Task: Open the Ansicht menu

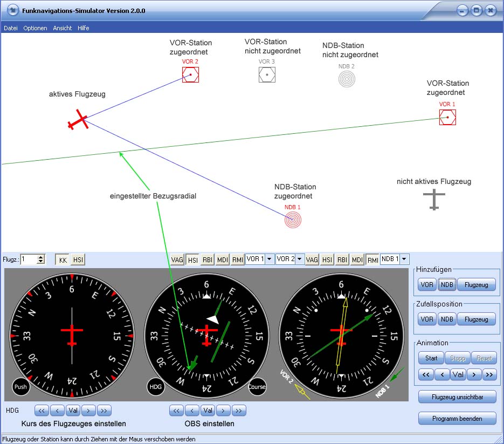Action: click(x=63, y=28)
